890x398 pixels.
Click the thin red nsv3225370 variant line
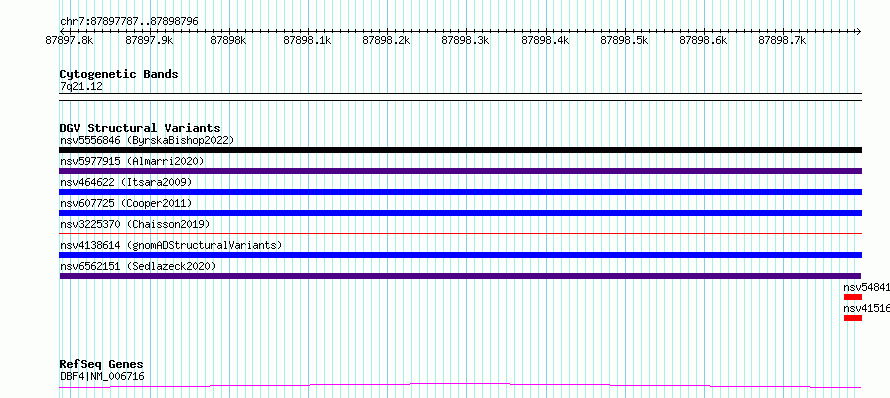pyautogui.click(x=460, y=233)
